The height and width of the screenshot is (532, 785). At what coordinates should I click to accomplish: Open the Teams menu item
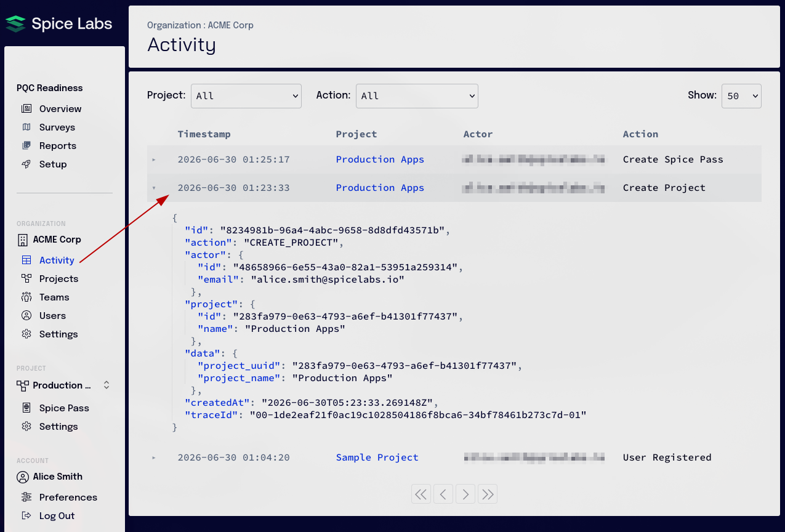pyautogui.click(x=54, y=297)
